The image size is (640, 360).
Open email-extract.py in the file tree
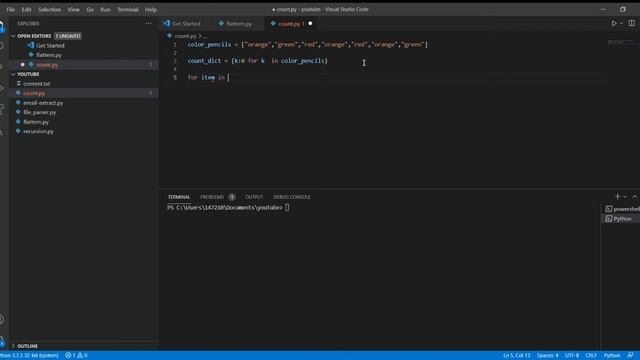coord(43,103)
